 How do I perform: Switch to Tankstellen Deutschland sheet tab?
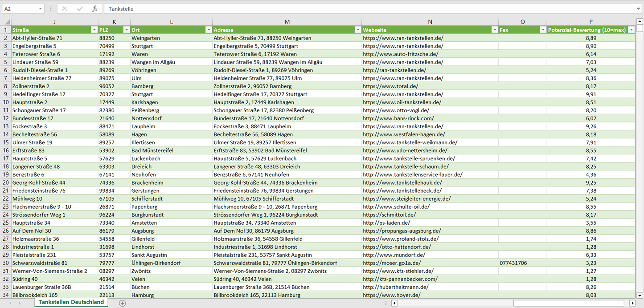point(71,302)
